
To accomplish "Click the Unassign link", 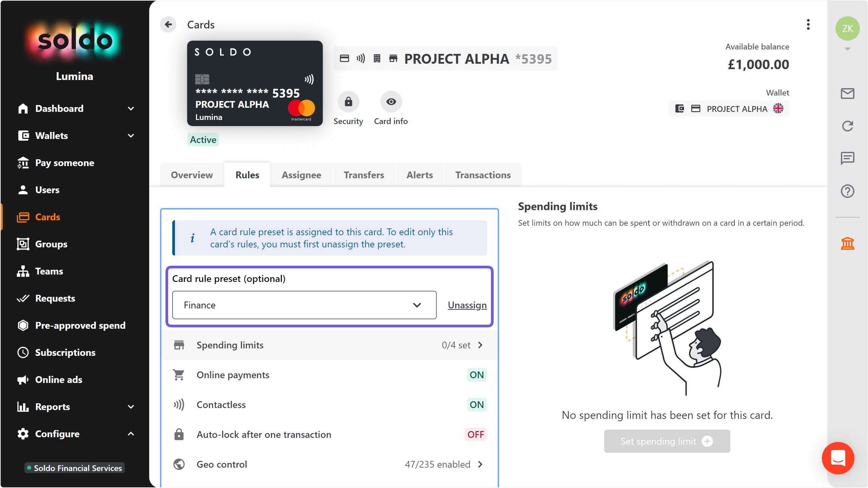I will (x=467, y=305).
